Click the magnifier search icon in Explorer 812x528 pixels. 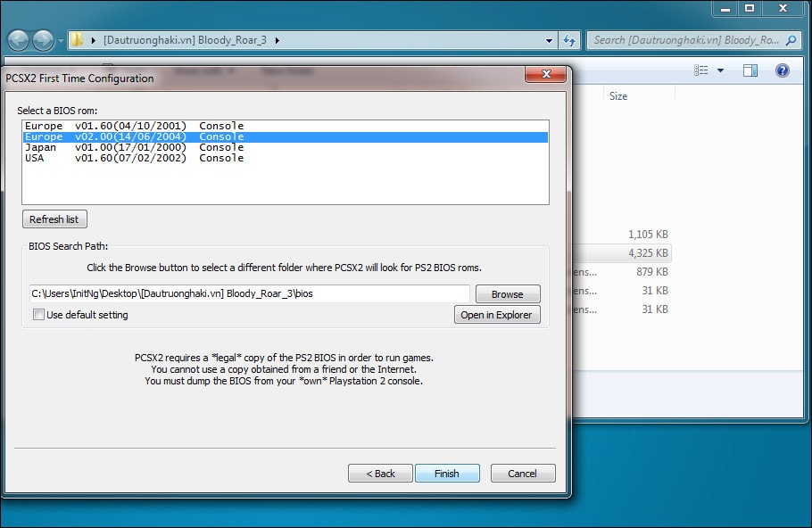(791, 40)
